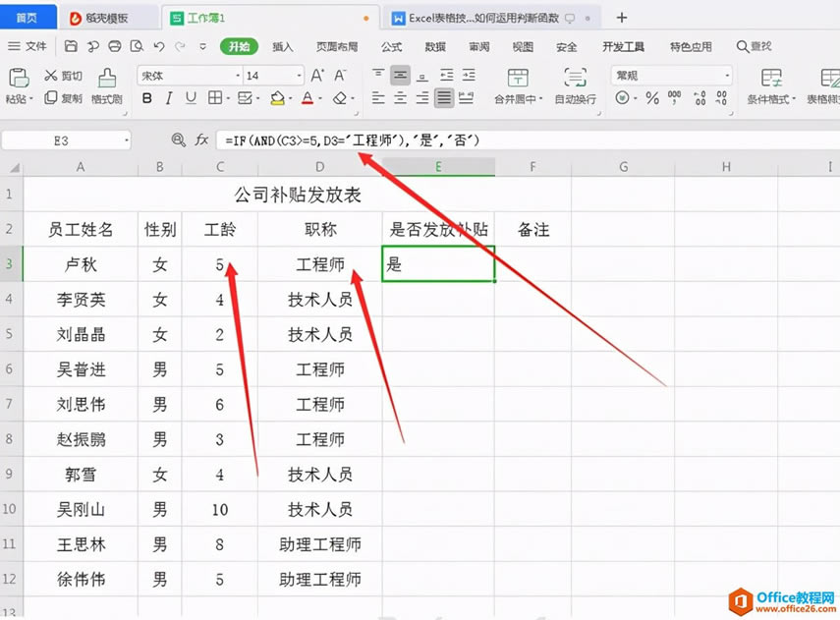Align text to top of cell
The width and height of the screenshot is (840, 620).
click(378, 75)
